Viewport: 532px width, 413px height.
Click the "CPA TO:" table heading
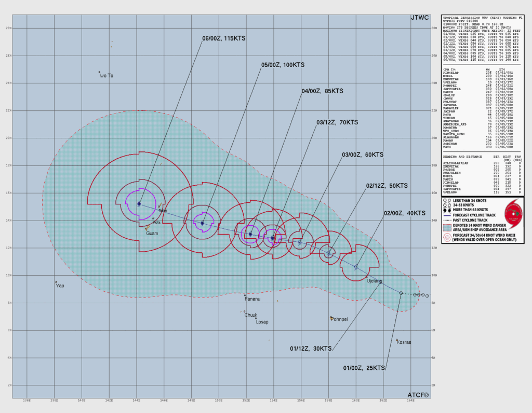449,69
